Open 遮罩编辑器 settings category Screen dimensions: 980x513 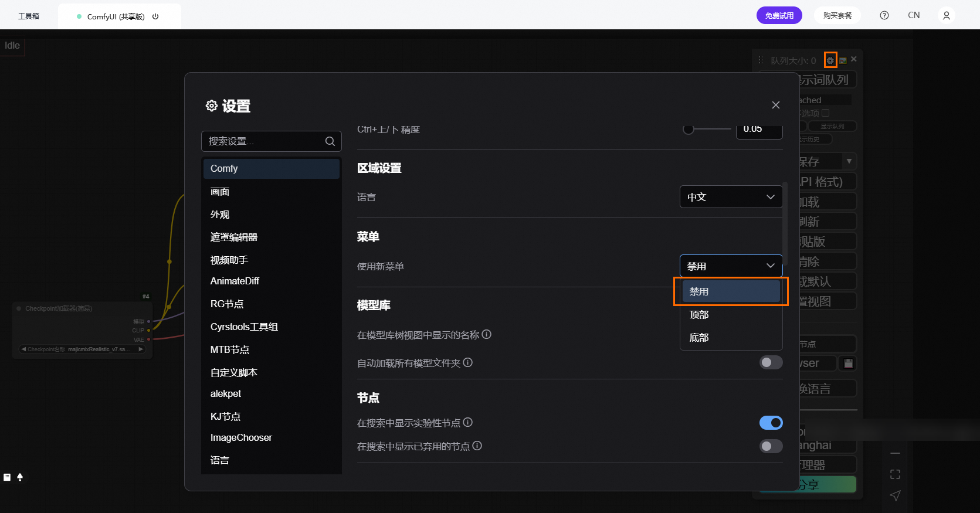coord(272,237)
